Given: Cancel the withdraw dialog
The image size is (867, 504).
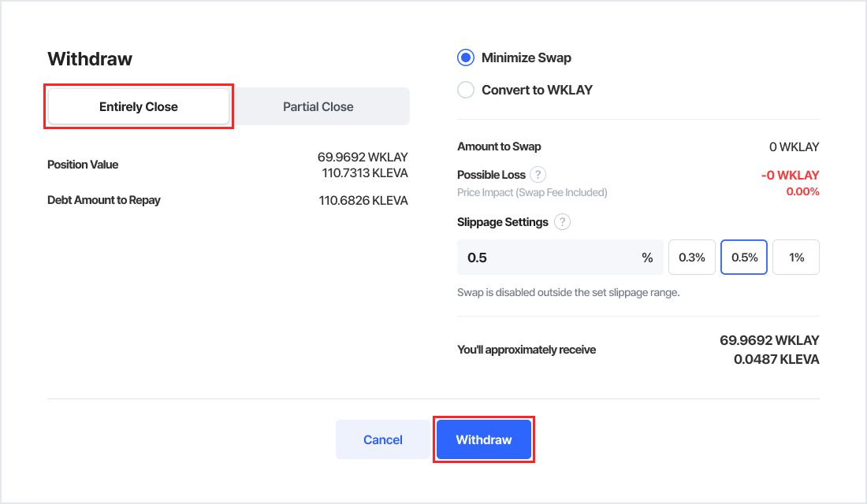Looking at the screenshot, I should point(383,439).
